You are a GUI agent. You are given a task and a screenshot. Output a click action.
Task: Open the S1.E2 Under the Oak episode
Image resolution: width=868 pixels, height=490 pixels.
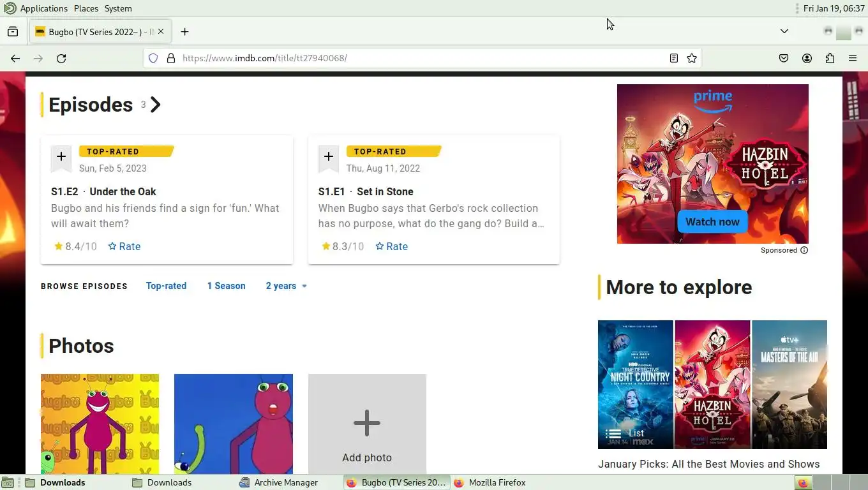[103, 191]
